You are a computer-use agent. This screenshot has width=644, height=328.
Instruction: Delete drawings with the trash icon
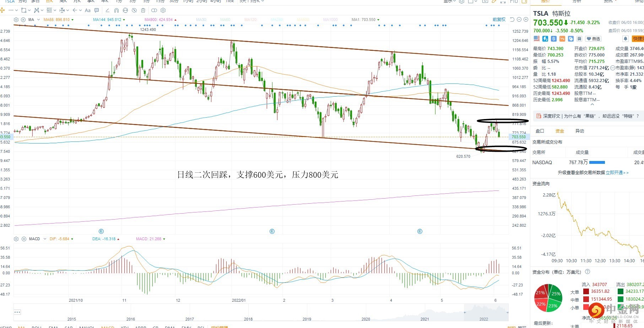coord(143,10)
